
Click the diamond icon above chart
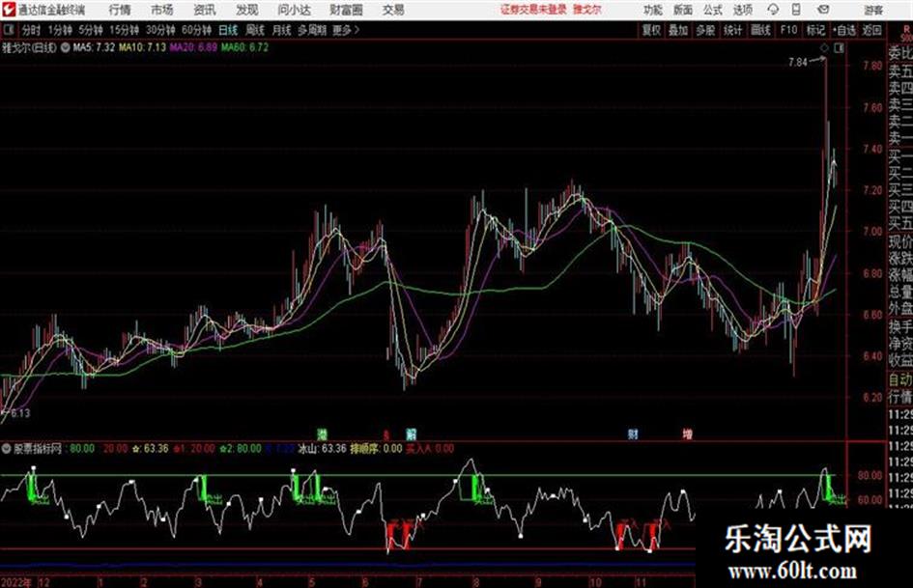tap(824, 48)
